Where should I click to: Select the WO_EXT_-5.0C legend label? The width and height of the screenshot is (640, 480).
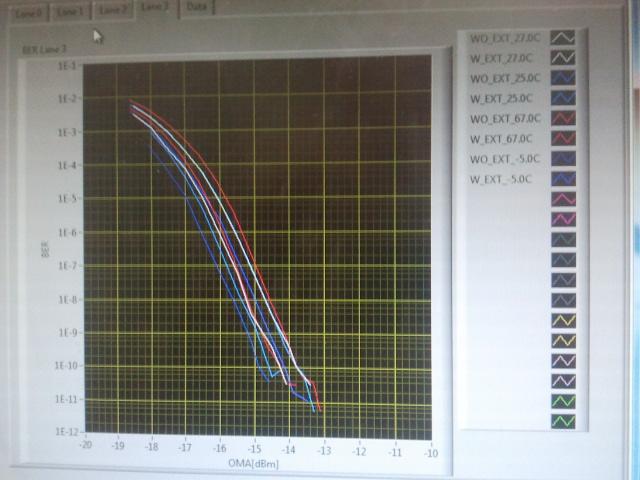pos(504,159)
